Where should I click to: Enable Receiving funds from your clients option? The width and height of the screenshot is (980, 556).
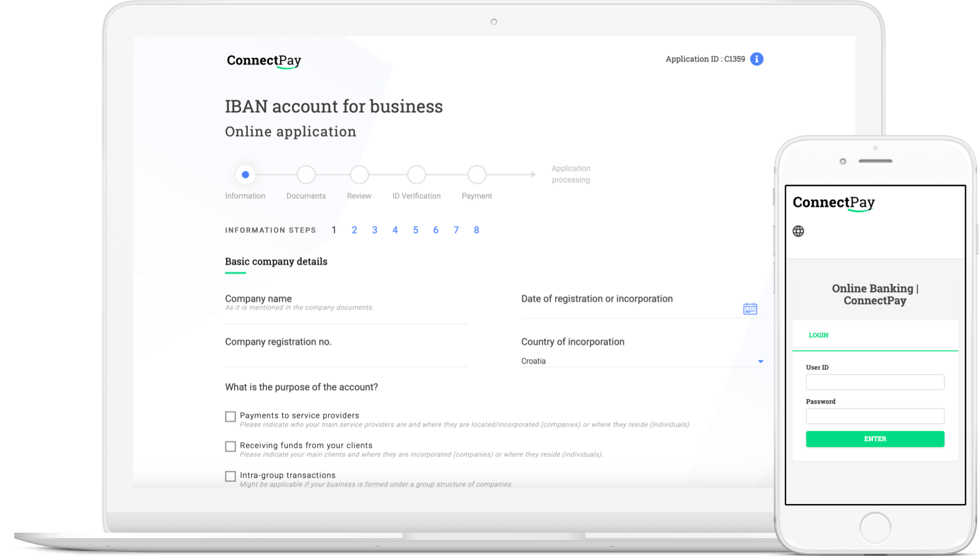(230, 446)
